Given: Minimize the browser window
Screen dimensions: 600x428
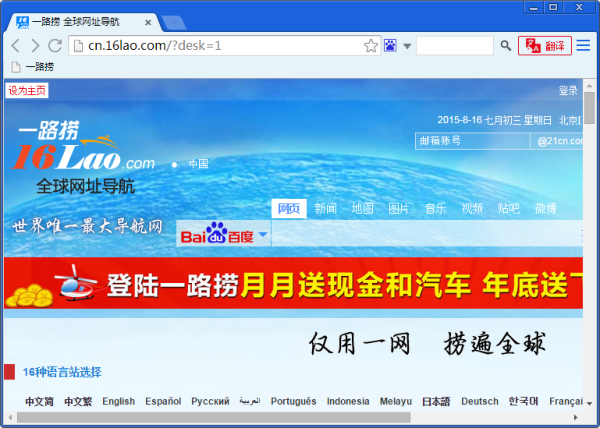Looking at the screenshot, I should [534, 8].
